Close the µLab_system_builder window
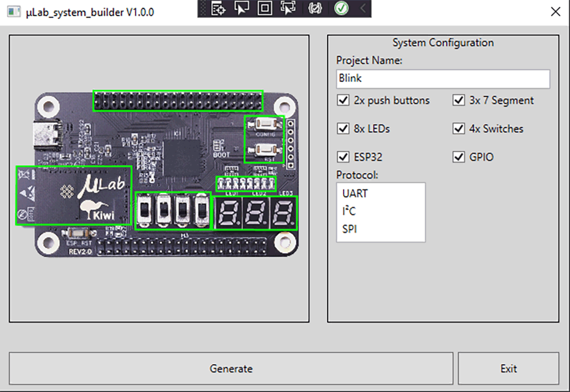The image size is (570, 392). (555, 11)
